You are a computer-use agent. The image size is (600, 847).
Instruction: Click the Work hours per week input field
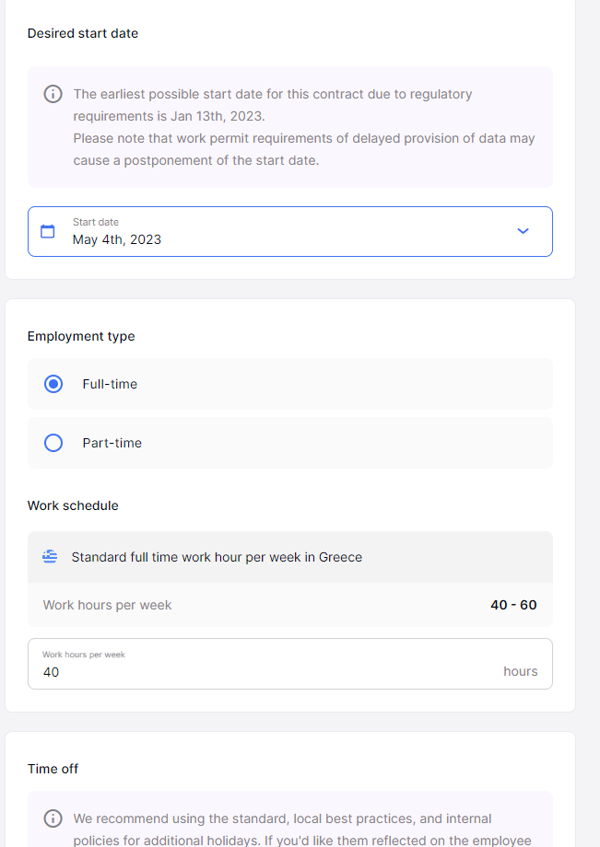(290, 664)
